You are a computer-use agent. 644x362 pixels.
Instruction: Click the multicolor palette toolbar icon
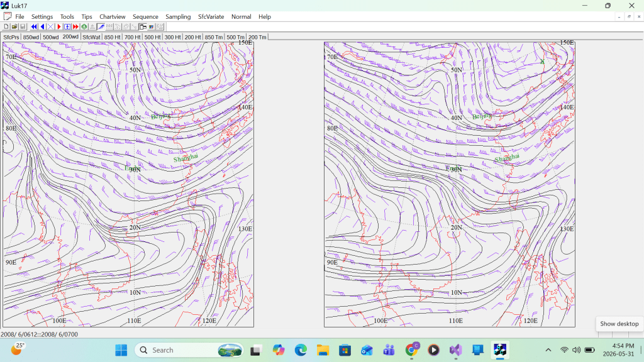coord(151,26)
